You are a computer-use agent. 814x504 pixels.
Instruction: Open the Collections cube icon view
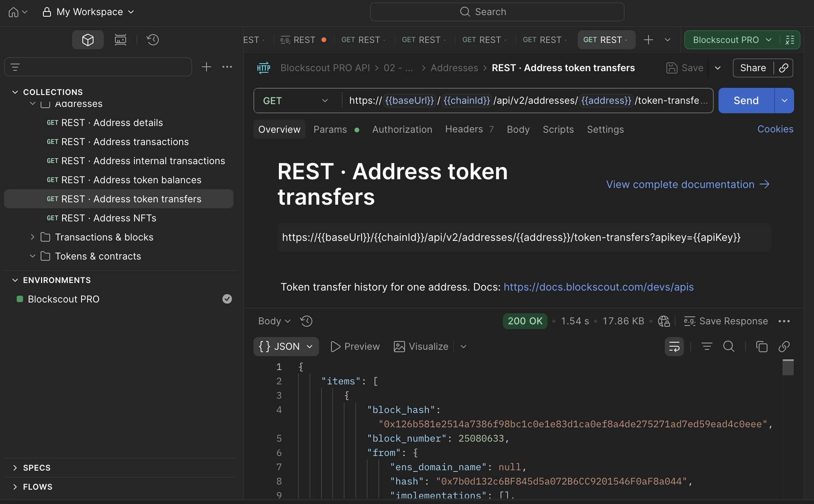point(88,40)
